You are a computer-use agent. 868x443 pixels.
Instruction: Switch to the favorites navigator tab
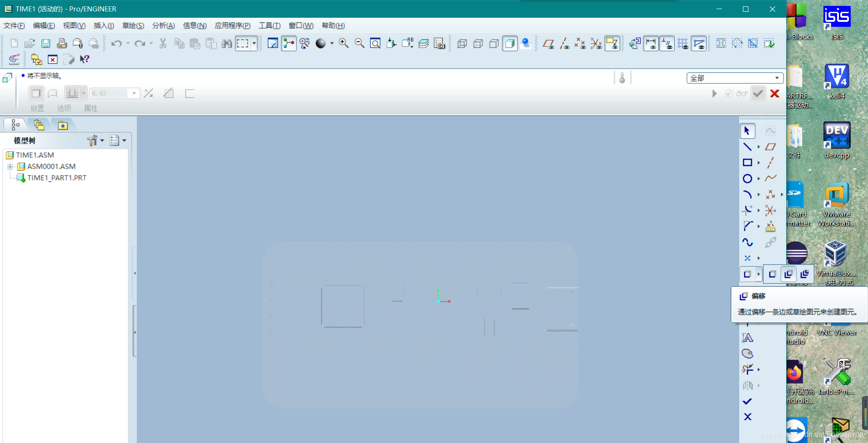click(x=63, y=125)
